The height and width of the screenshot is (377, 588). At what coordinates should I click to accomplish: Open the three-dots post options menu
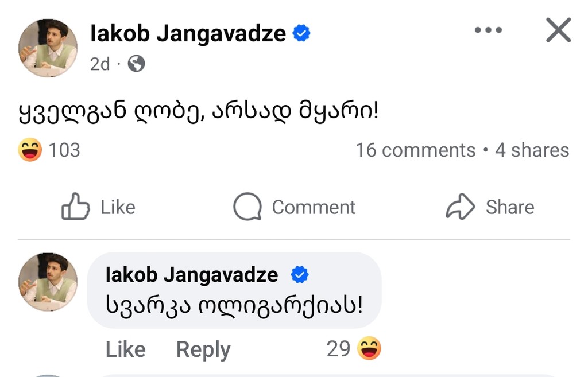488,30
